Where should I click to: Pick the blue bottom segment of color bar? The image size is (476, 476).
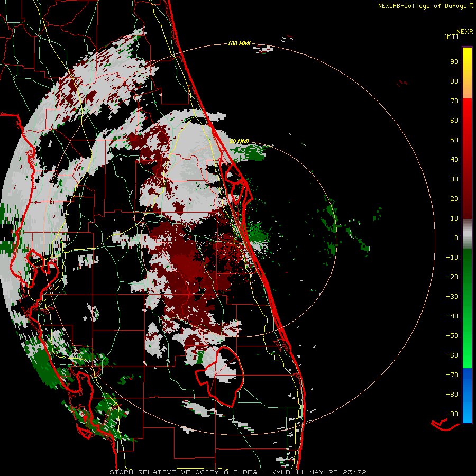[467, 396]
